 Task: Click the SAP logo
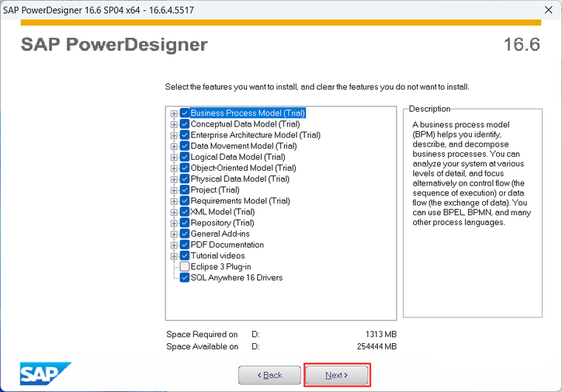46,374
